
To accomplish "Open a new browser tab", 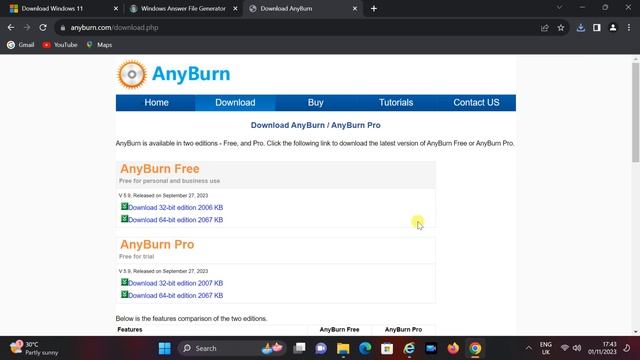I will coord(374,9).
